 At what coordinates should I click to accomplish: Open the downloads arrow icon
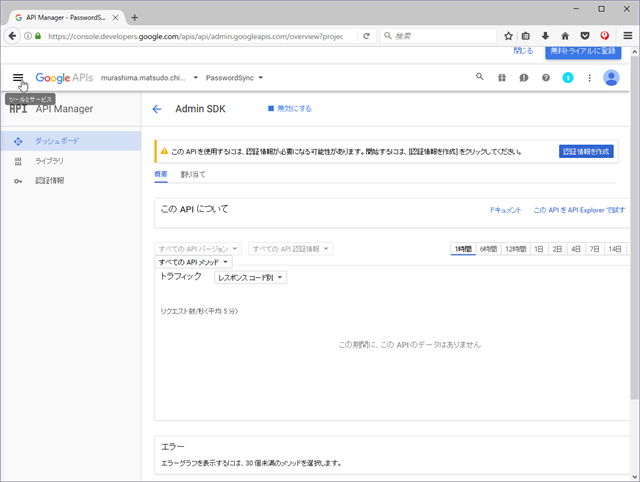[x=545, y=36]
